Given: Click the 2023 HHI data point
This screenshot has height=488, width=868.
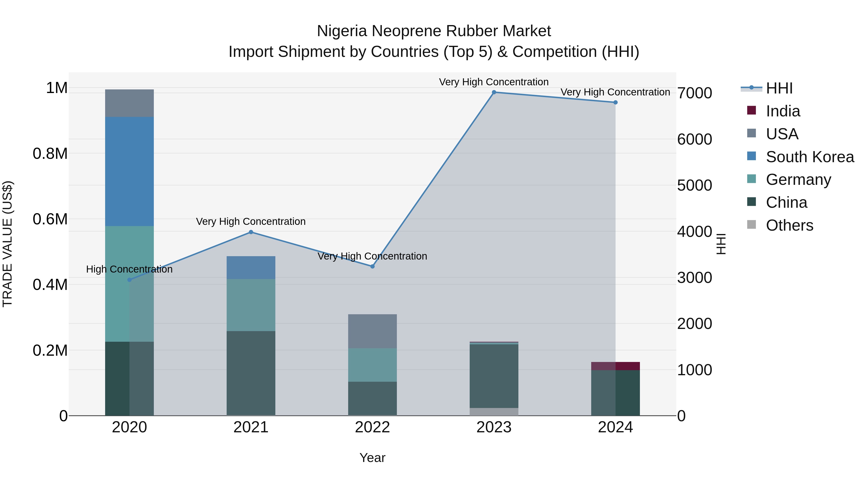Looking at the screenshot, I should pyautogui.click(x=494, y=92).
